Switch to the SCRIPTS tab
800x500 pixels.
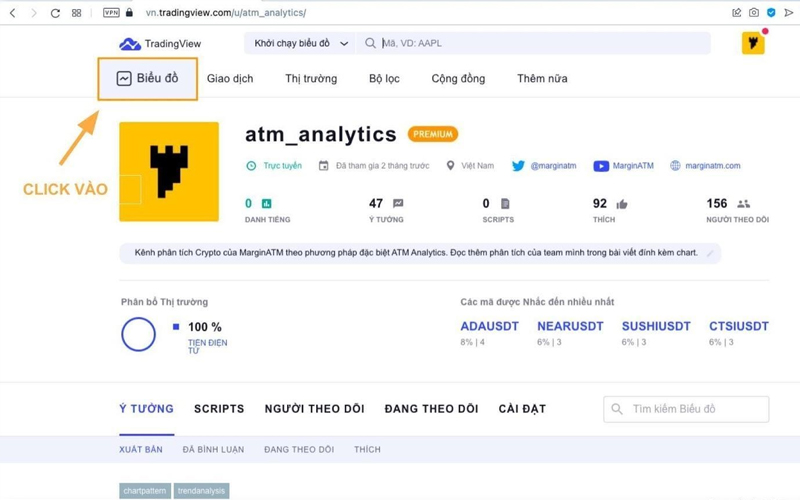[x=219, y=409]
